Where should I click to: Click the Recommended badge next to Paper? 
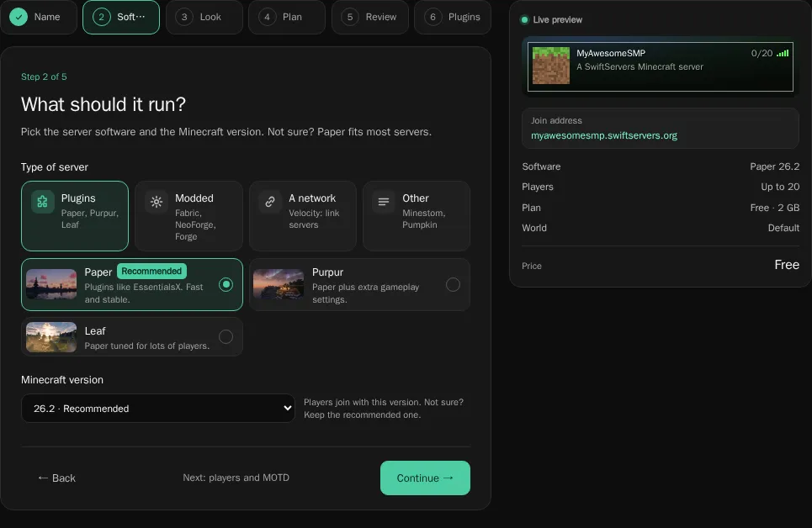(151, 272)
